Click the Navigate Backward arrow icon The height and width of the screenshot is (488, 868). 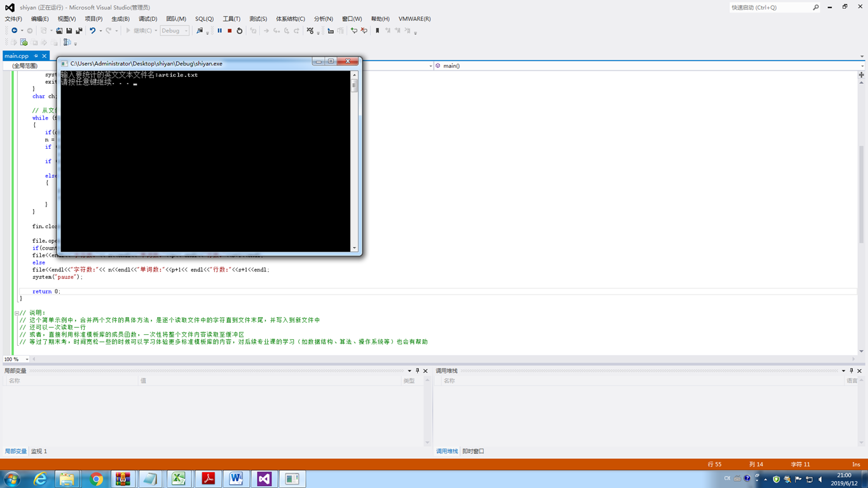14,30
